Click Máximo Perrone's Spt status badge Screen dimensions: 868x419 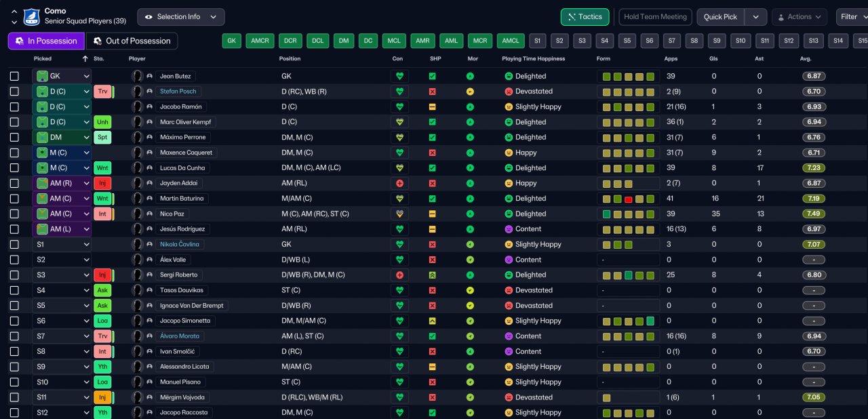(102, 137)
